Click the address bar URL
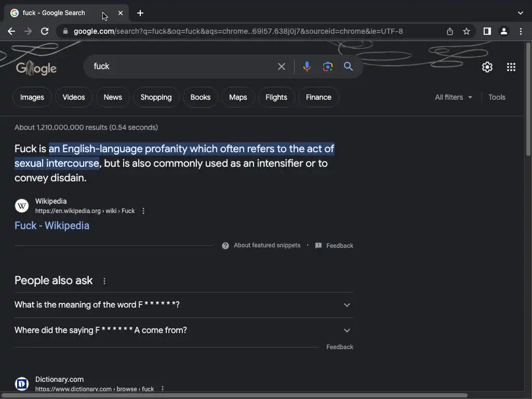 click(238, 31)
